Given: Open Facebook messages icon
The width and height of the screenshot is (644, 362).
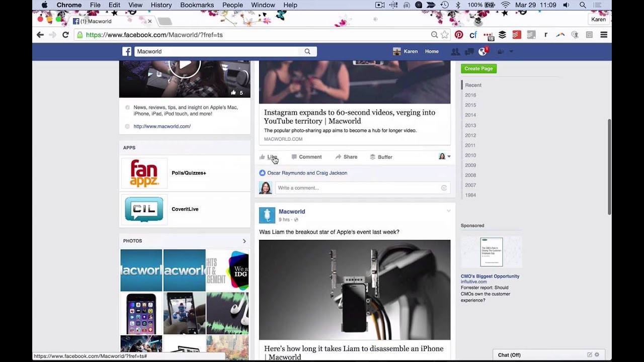Looking at the screenshot, I should point(469,51).
